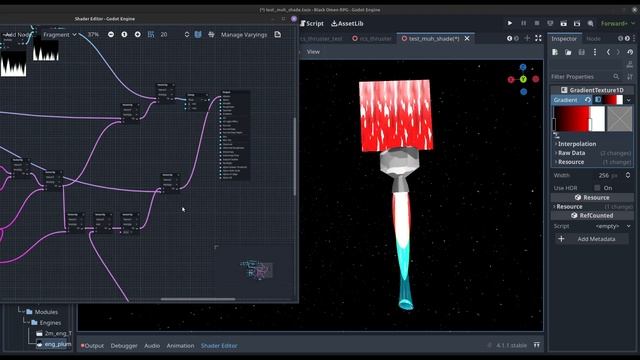Click the Add Node button
This screenshot has width=640, height=360.
pos(17,35)
